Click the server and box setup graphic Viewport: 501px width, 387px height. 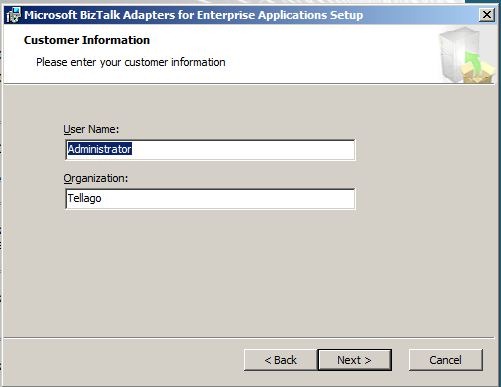point(467,55)
